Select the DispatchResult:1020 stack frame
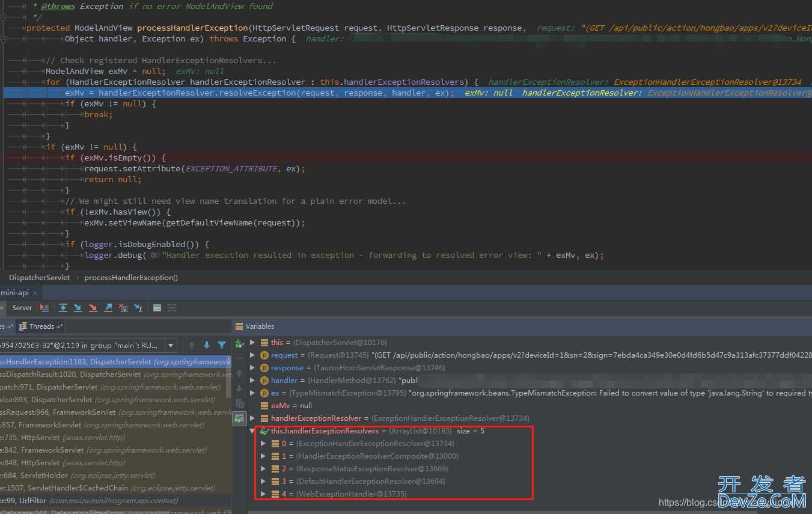812x514 pixels. coord(115,375)
